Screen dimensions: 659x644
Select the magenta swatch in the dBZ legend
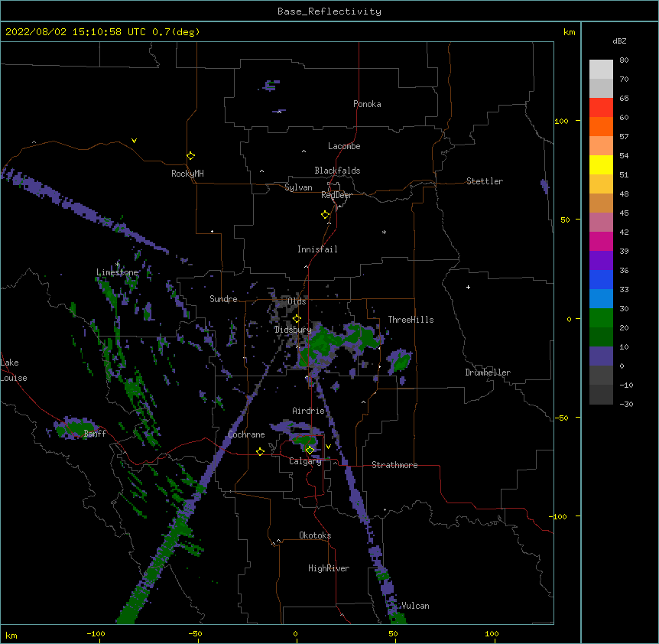601,241
